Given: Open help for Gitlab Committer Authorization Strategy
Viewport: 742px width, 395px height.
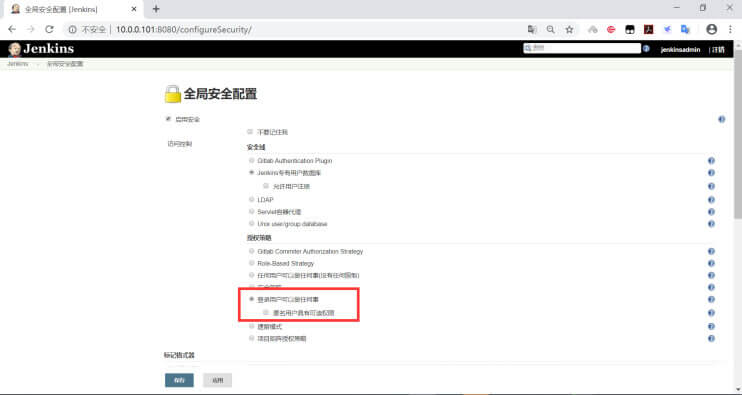Looking at the screenshot, I should [711, 251].
